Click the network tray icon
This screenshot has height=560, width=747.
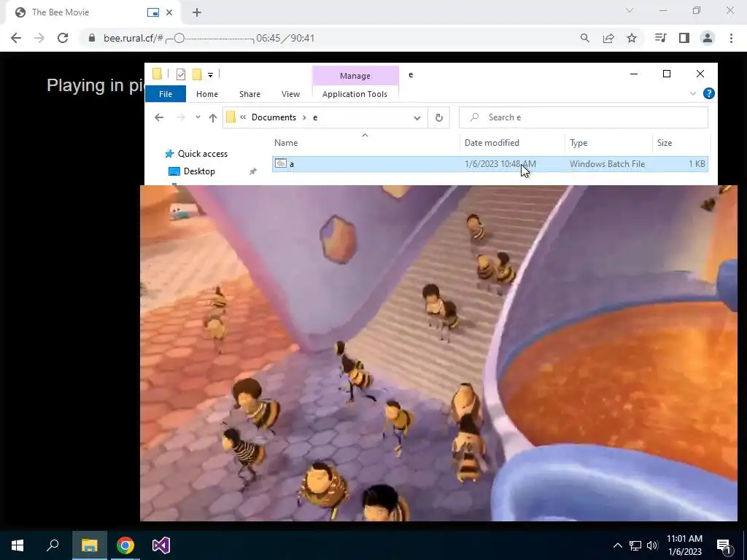coord(635,545)
